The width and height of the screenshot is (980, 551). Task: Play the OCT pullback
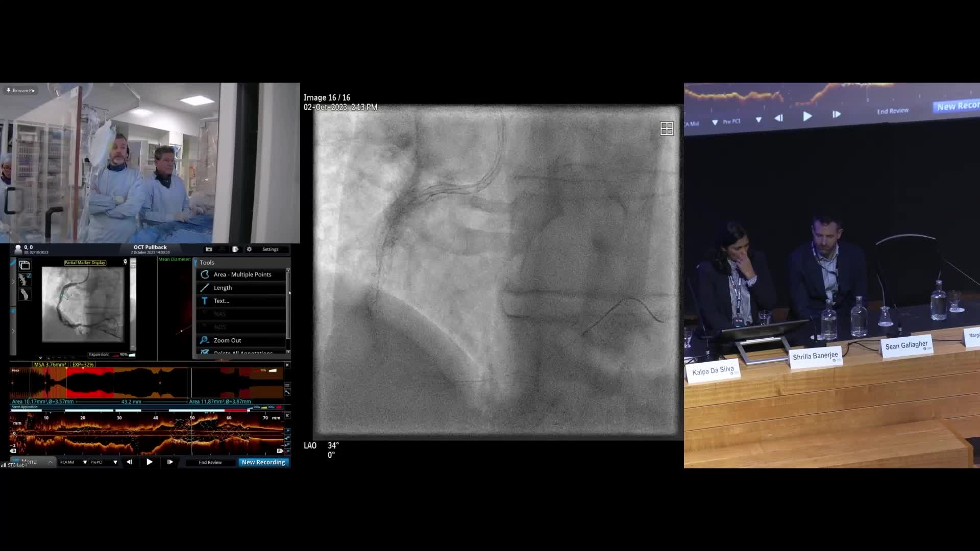point(150,462)
